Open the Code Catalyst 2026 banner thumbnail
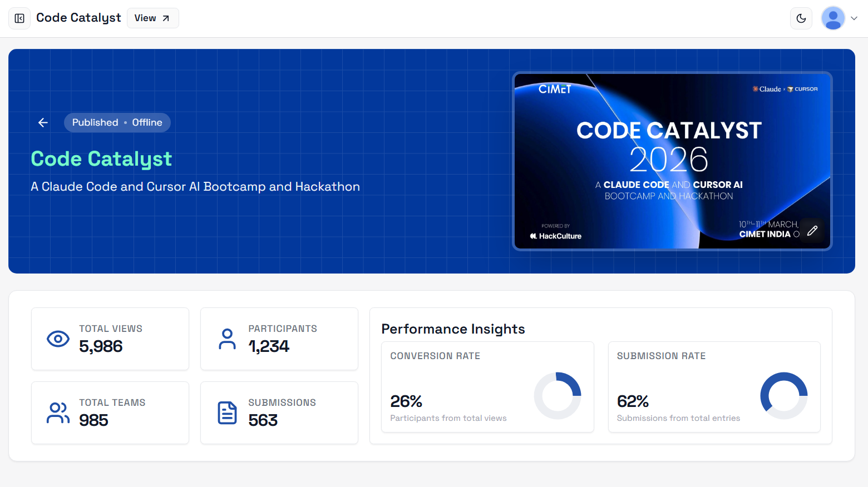 coord(672,161)
